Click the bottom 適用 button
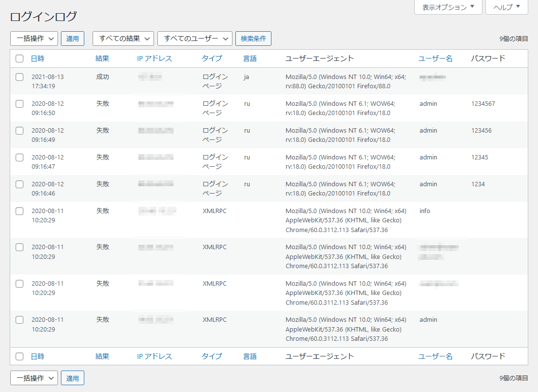538x392 pixels. pos(73,378)
